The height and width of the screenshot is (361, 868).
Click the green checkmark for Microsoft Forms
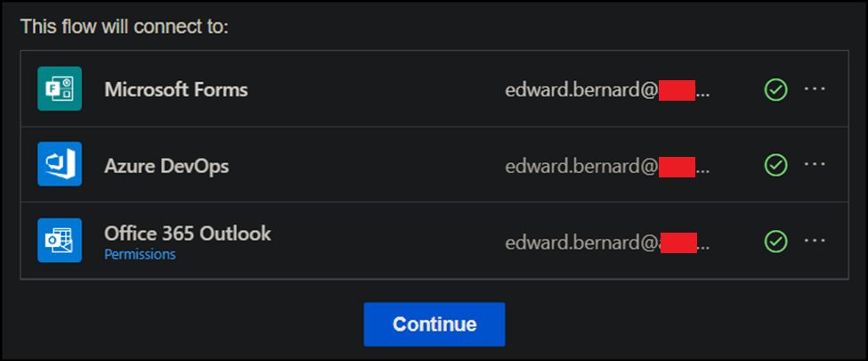[776, 89]
